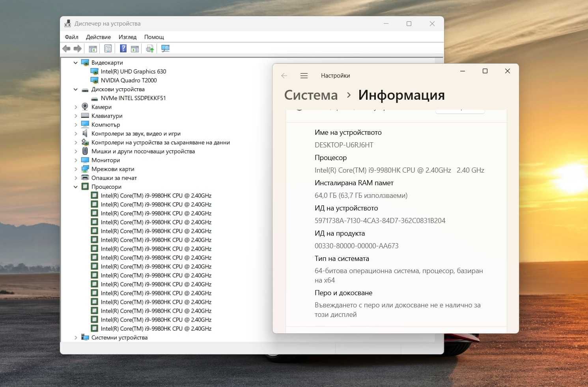Click the forward arrow in Device Manager toolbar
The width and height of the screenshot is (588, 387).
click(78, 48)
